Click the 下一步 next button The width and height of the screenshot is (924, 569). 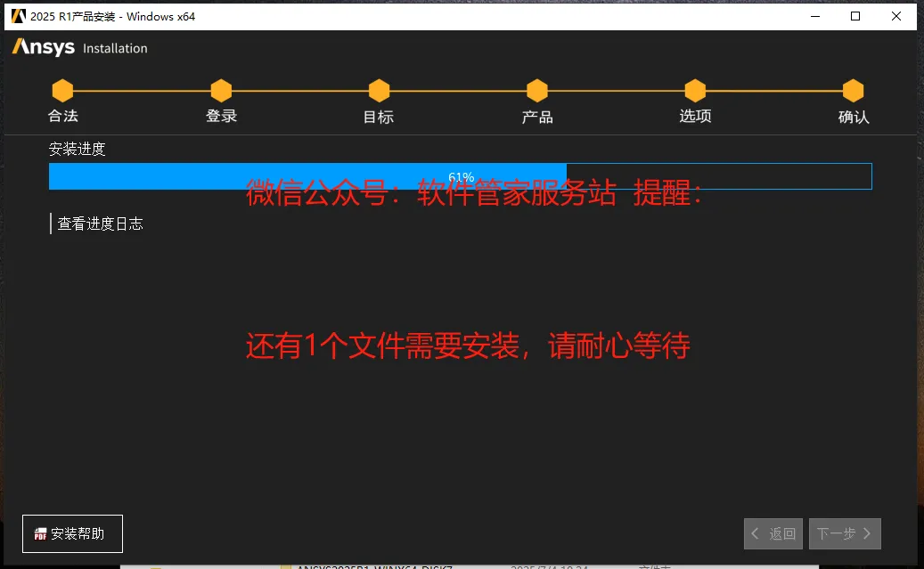coord(845,533)
